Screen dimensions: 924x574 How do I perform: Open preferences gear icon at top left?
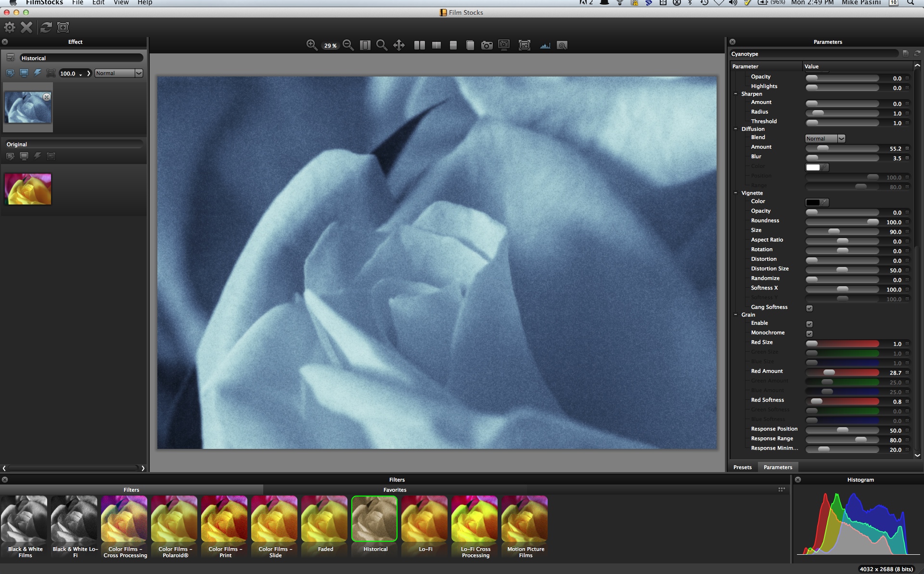coord(10,27)
